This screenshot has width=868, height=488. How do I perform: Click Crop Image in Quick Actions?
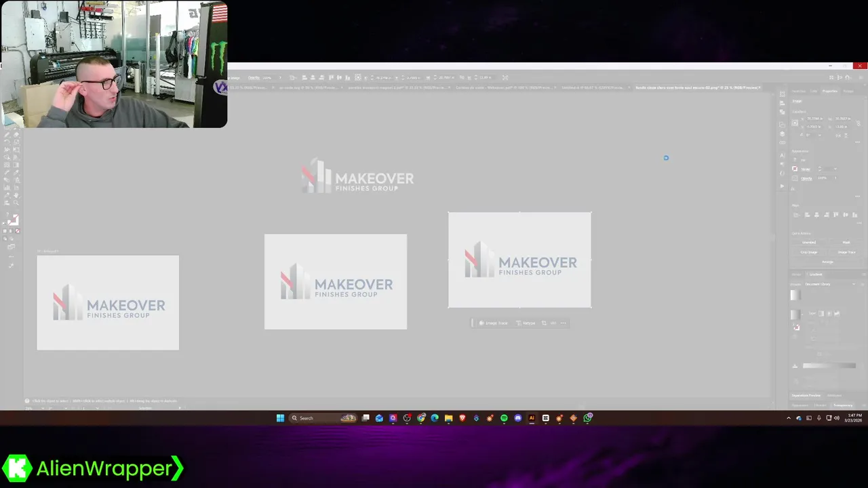809,252
